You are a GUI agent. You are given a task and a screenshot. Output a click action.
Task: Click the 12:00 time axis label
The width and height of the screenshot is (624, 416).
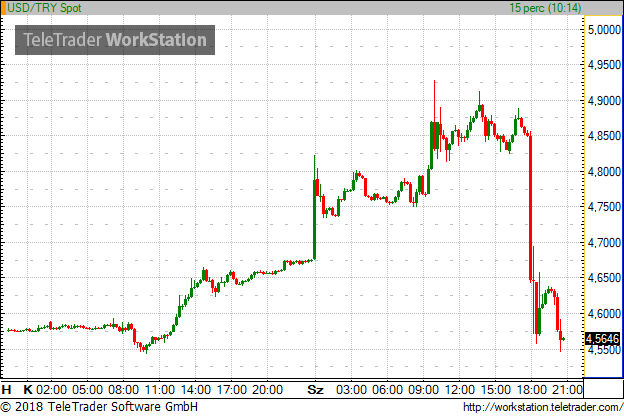tap(460, 389)
